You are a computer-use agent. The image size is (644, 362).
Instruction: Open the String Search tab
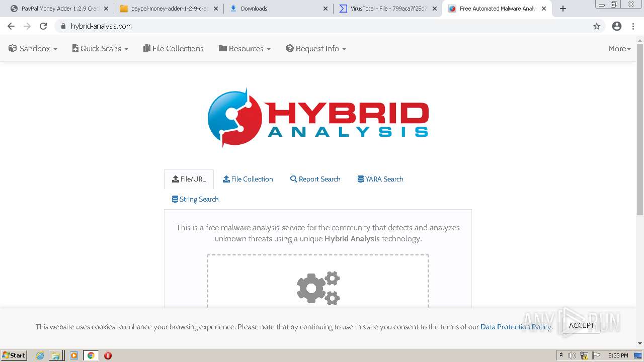coord(195,199)
